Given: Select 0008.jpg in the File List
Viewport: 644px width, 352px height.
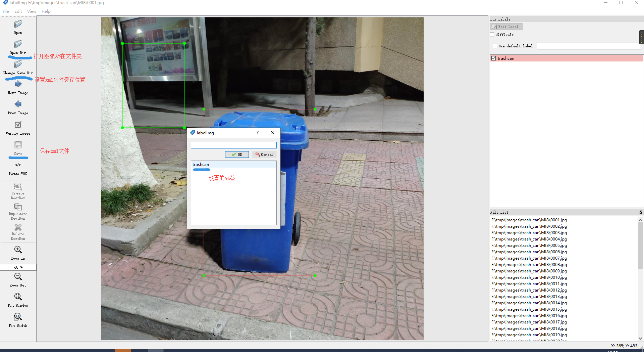Looking at the screenshot, I should coord(529,265).
